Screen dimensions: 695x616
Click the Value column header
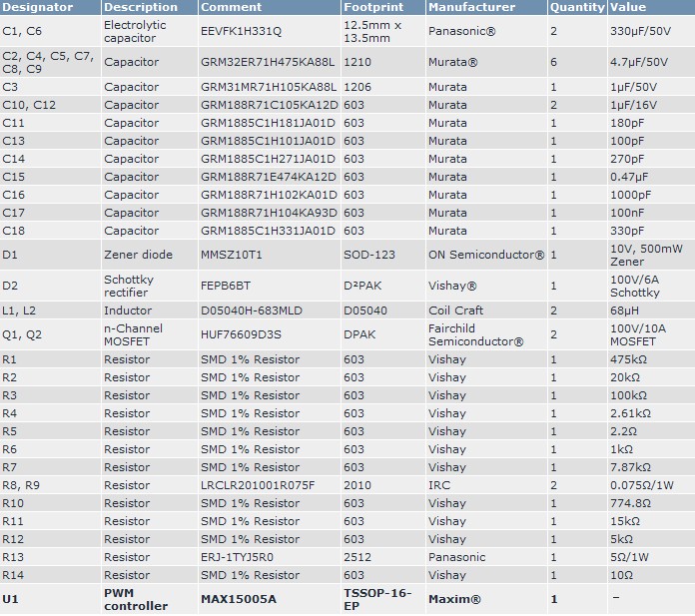tap(628, 7)
